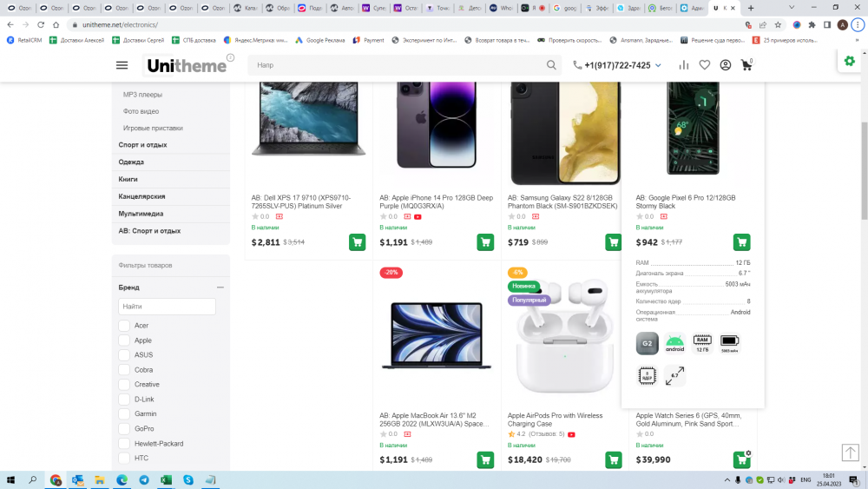Open Samsung Galaxy S22 product link
868x489 pixels.
(562, 202)
